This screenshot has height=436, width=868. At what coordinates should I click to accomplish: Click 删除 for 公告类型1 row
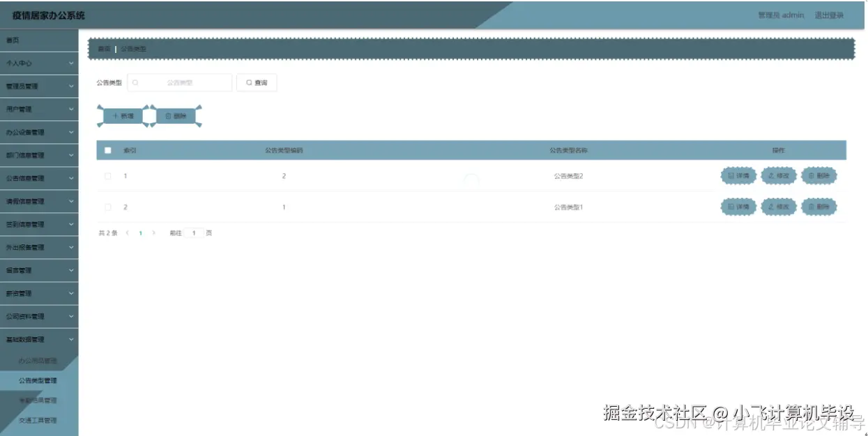pyautogui.click(x=819, y=207)
